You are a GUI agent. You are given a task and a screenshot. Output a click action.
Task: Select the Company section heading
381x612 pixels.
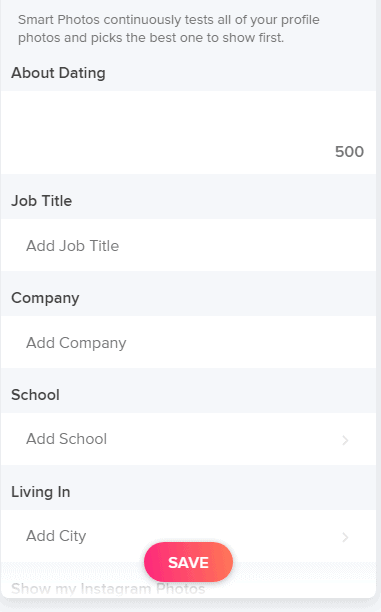[x=45, y=298]
